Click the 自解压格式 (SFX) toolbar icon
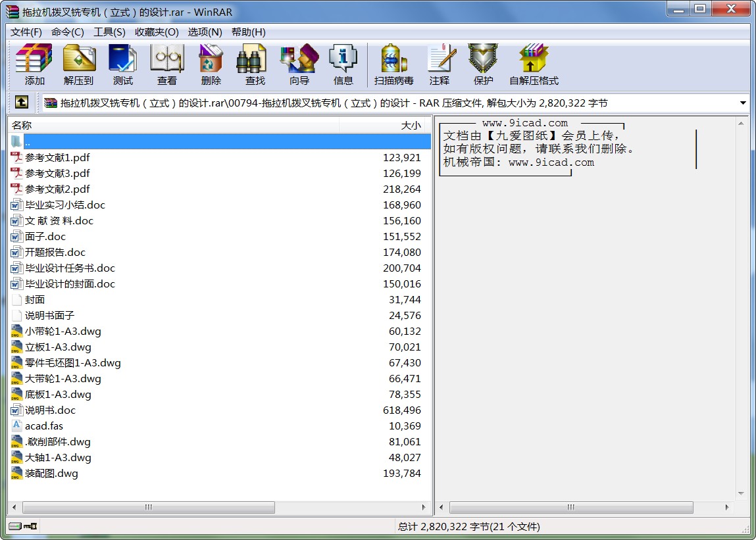 534,59
